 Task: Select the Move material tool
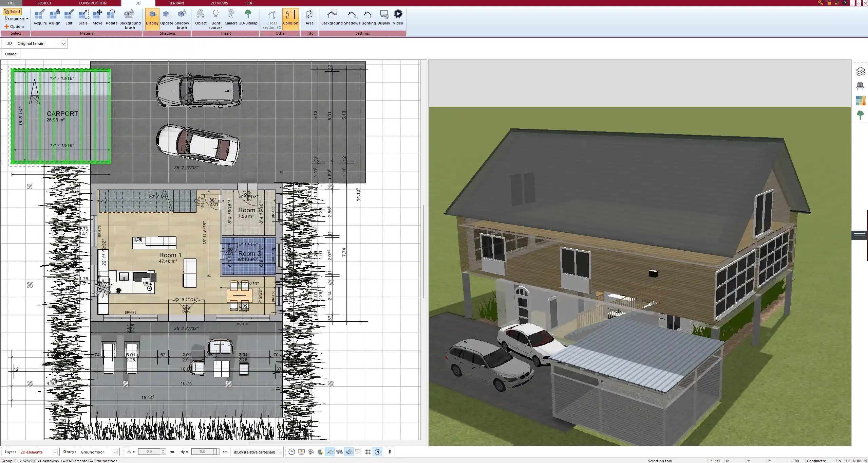point(97,17)
